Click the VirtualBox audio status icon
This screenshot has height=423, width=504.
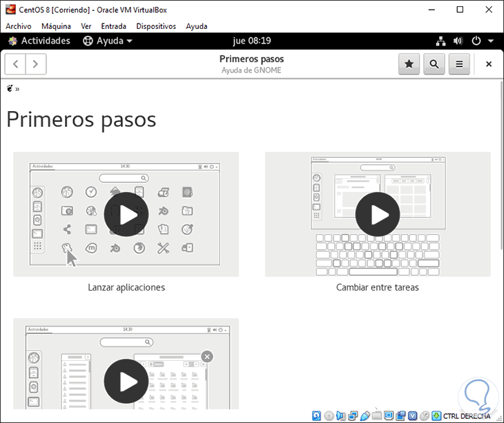coord(340,416)
